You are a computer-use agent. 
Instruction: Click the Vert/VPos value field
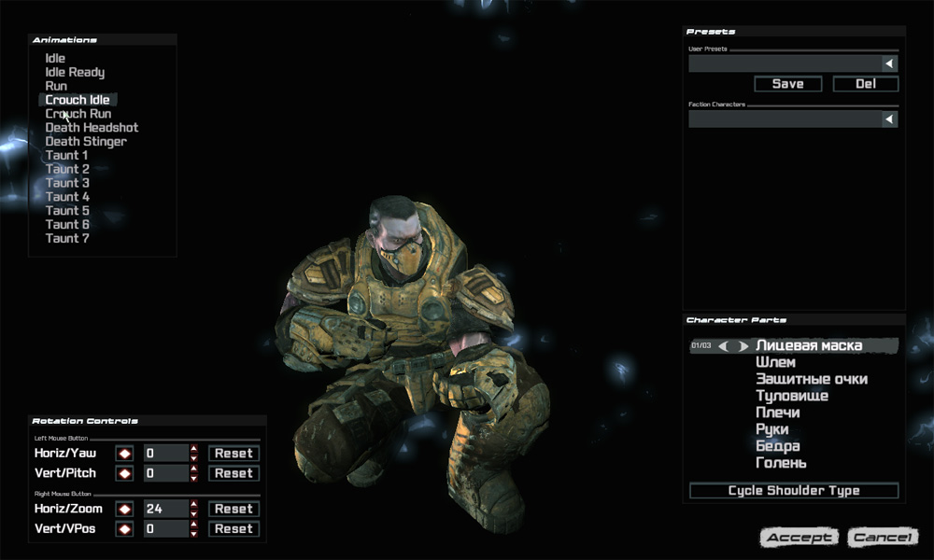166,529
